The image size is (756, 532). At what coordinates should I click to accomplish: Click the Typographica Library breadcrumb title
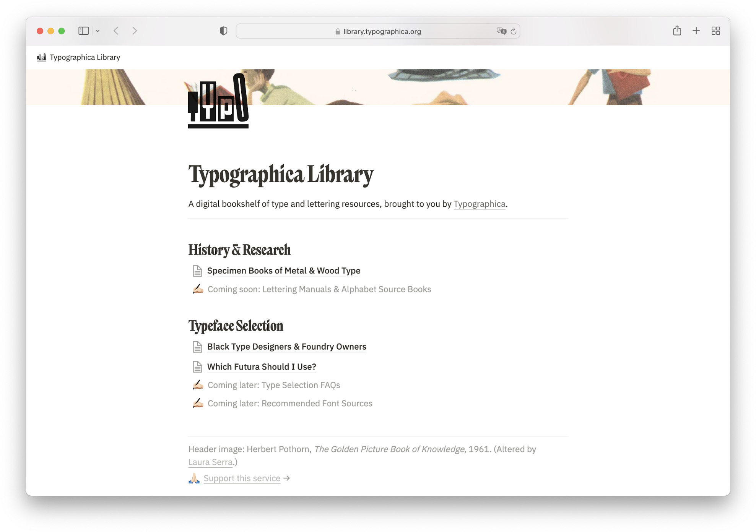[85, 57]
